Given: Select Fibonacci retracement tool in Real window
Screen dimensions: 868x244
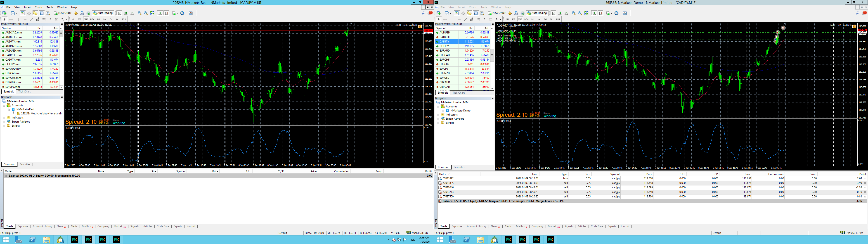Looking at the screenshot, I should click(44, 19).
